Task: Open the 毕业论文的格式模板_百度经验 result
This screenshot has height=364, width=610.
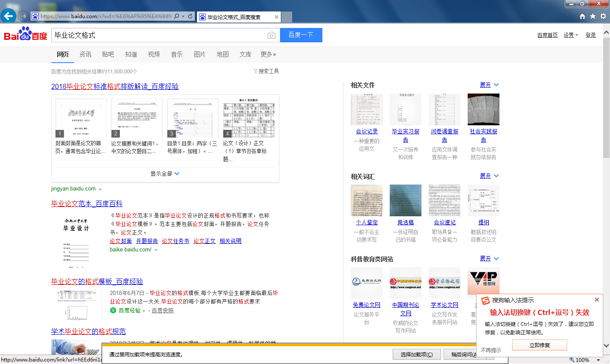Action: [97, 281]
